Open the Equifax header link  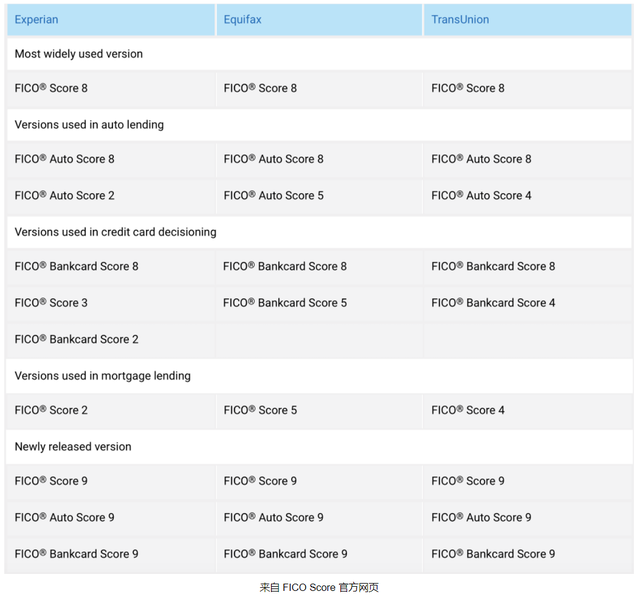click(242, 20)
